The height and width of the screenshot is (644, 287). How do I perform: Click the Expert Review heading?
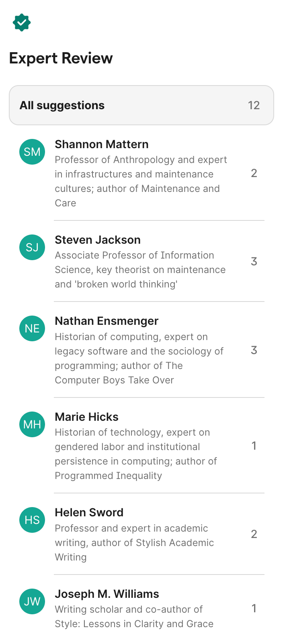click(61, 58)
